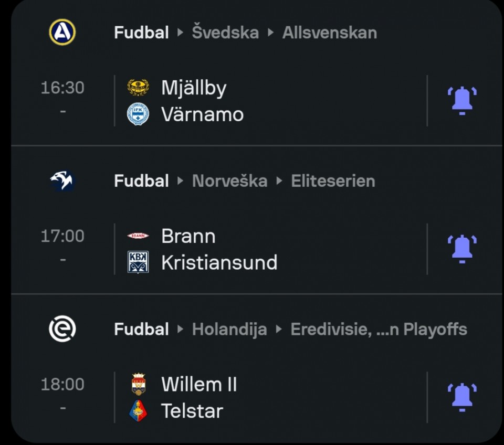Open the Allsvenskan league link

pos(330,33)
